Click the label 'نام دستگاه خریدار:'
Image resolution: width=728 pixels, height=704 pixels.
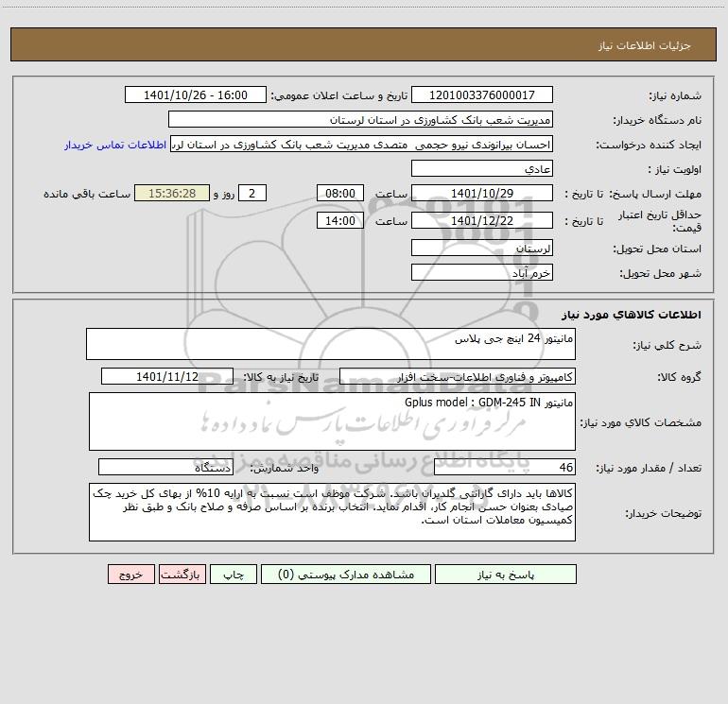pos(657,121)
